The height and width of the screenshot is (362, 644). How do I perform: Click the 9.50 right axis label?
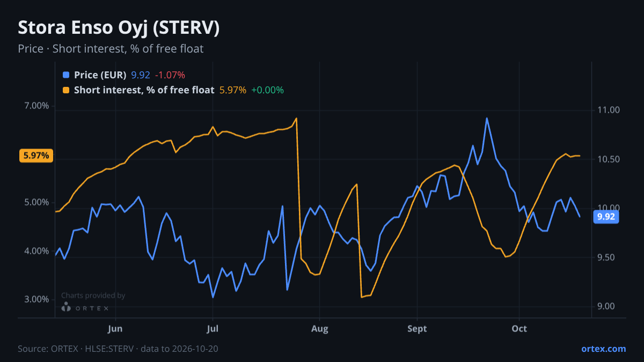[x=606, y=257]
